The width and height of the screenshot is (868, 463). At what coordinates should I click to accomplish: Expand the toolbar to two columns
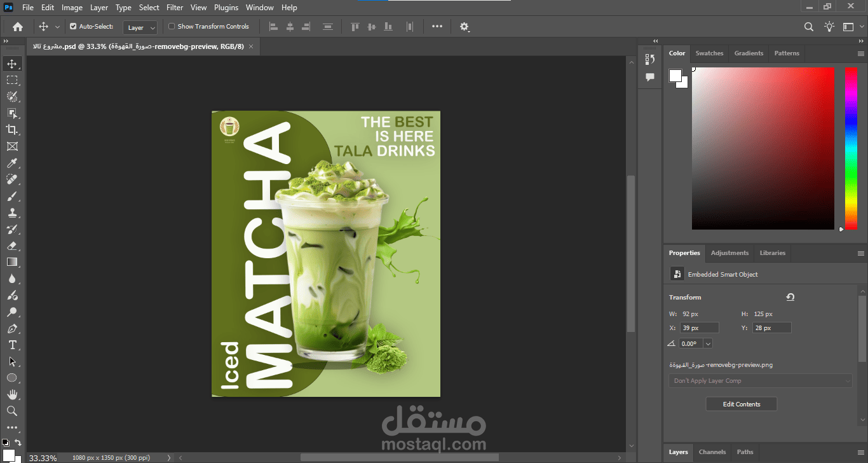pos(6,41)
